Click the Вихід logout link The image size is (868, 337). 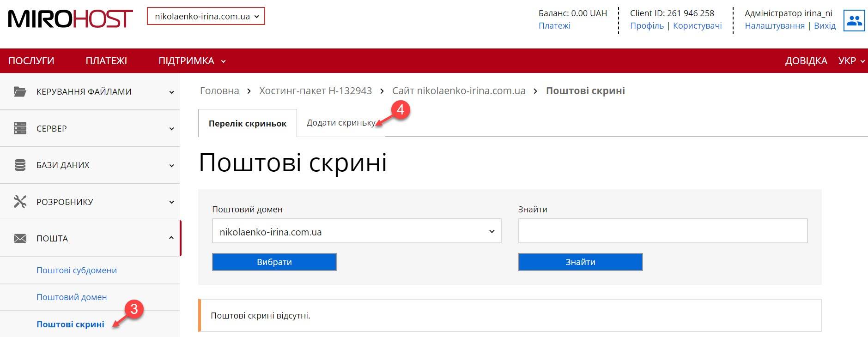[x=825, y=26]
